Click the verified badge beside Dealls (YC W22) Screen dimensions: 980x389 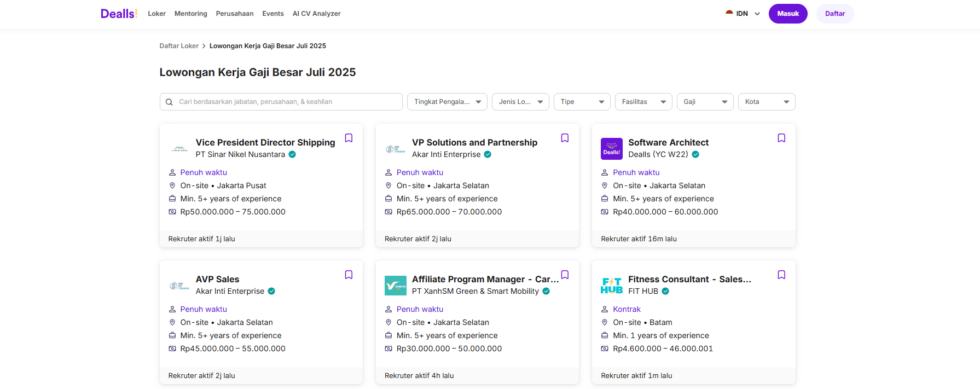click(695, 154)
